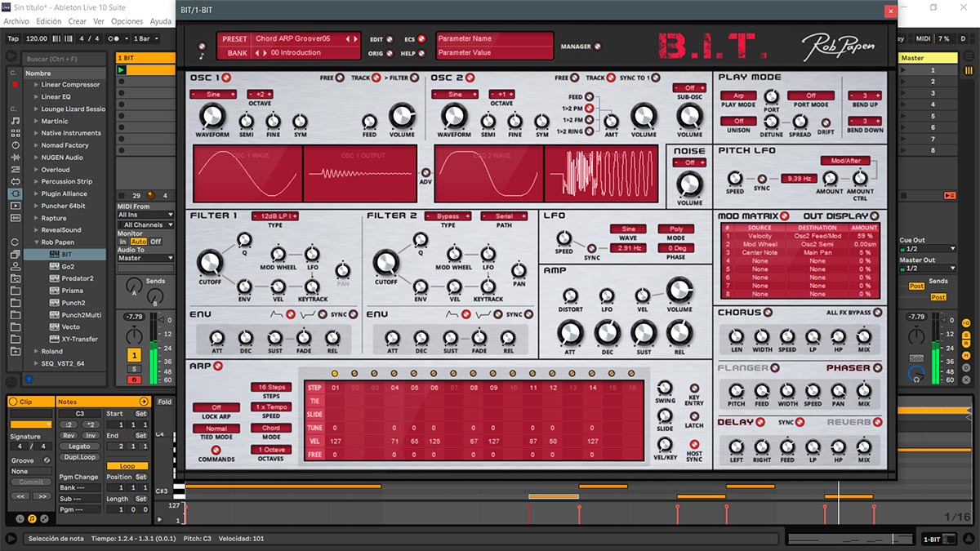
Task: Click the ORIG button in the B.I.T. header
Action: pyautogui.click(x=390, y=54)
